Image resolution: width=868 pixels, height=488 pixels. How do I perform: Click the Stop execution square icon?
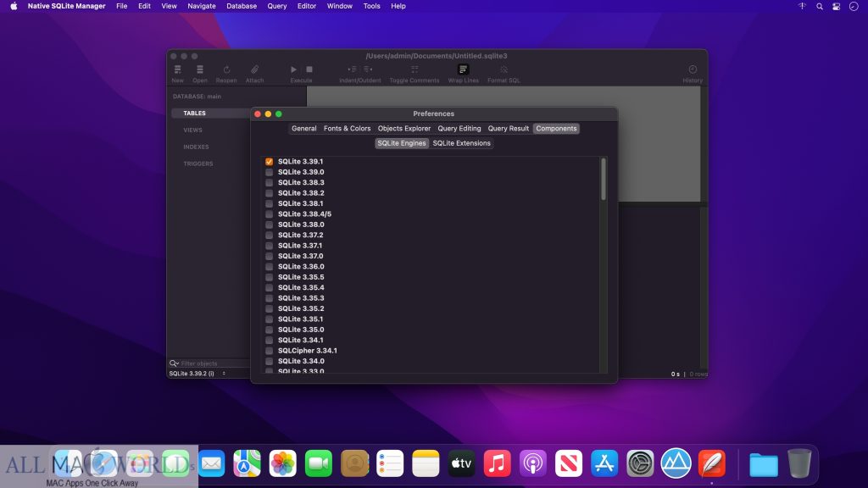click(309, 69)
